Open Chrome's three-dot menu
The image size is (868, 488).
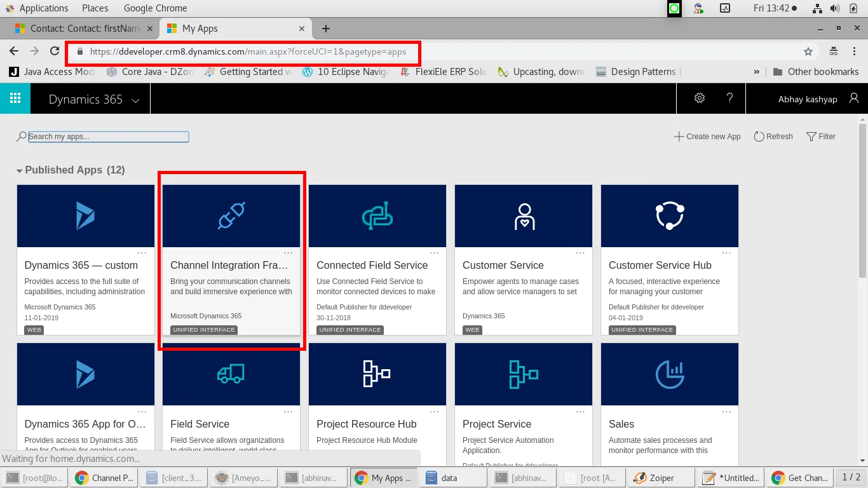tap(854, 51)
